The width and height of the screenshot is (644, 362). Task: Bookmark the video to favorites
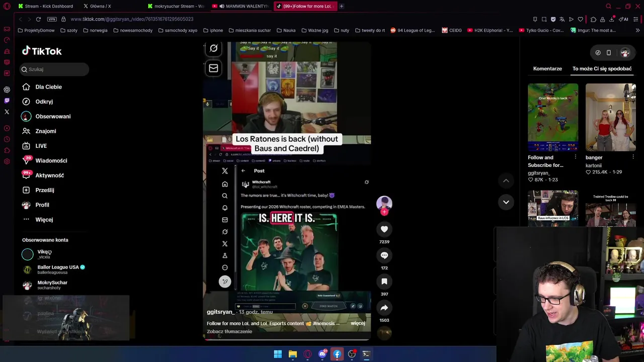click(384, 282)
